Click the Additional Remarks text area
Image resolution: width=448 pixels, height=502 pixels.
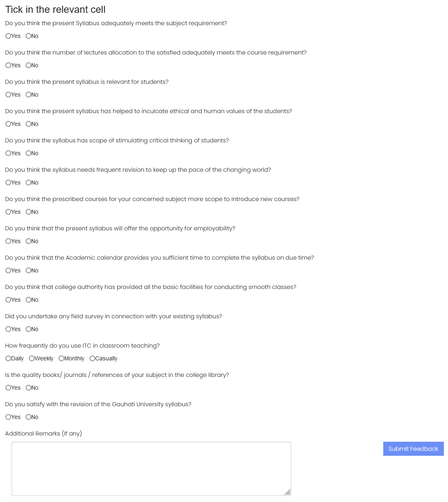151,469
